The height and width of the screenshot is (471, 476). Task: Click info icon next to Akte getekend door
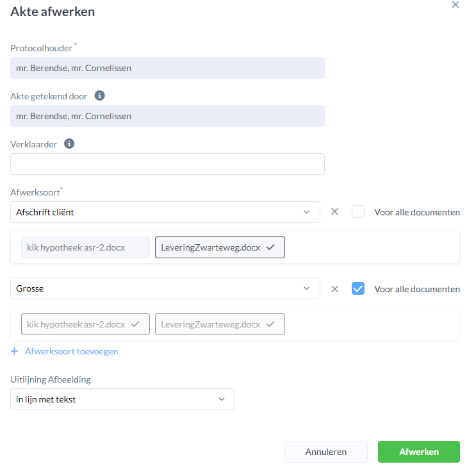click(99, 96)
